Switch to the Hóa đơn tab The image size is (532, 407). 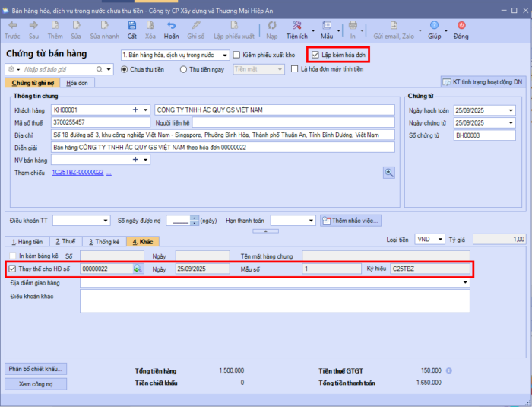pyautogui.click(x=78, y=82)
